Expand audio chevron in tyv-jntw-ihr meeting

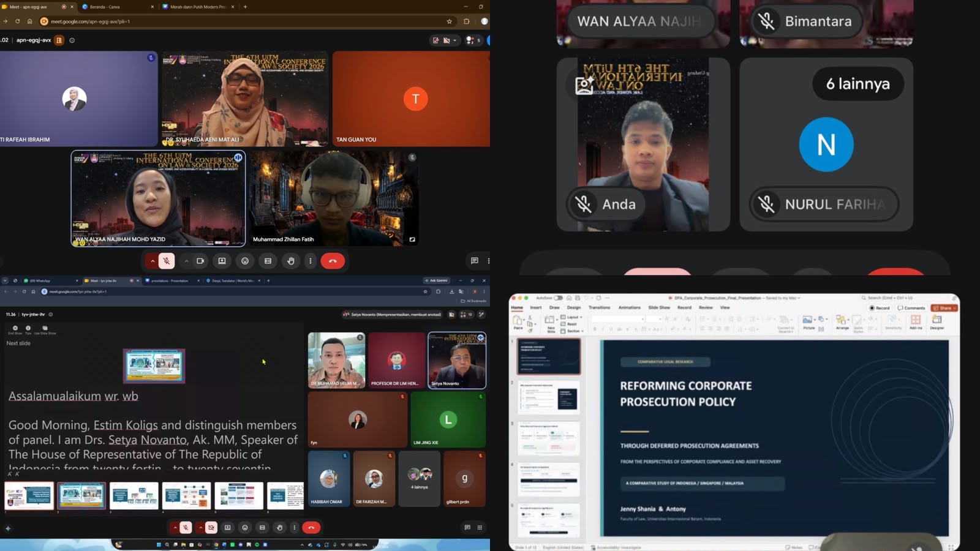coord(175,527)
